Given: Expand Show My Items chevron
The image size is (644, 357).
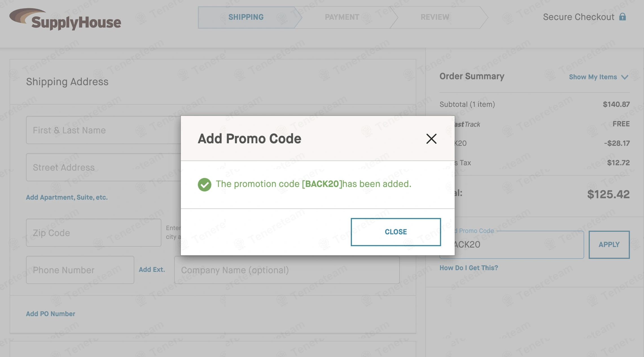Looking at the screenshot, I should (625, 77).
